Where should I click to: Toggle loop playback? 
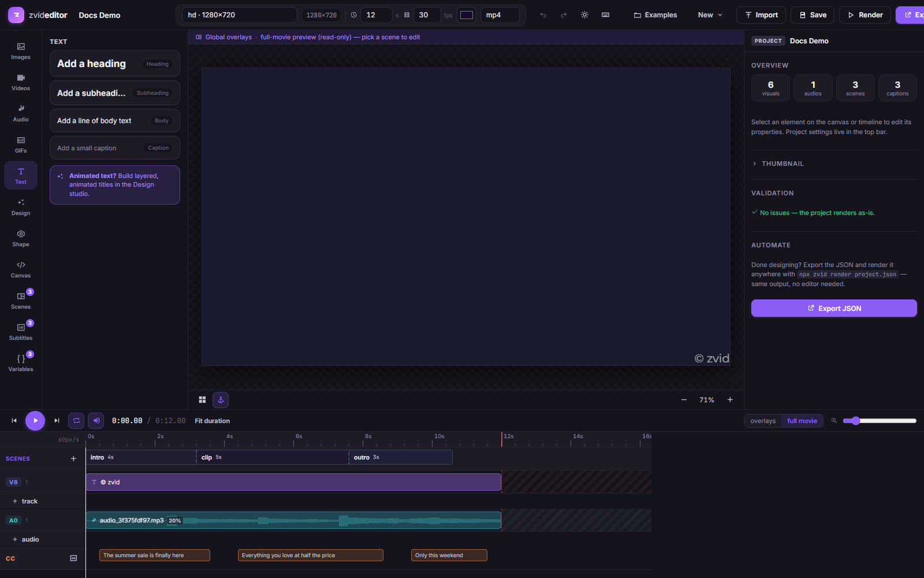tap(76, 421)
